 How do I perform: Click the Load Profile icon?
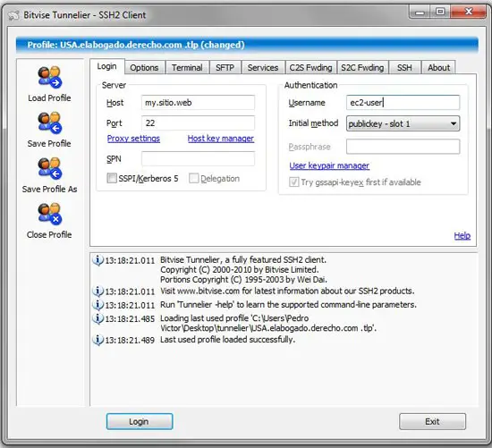(x=49, y=77)
